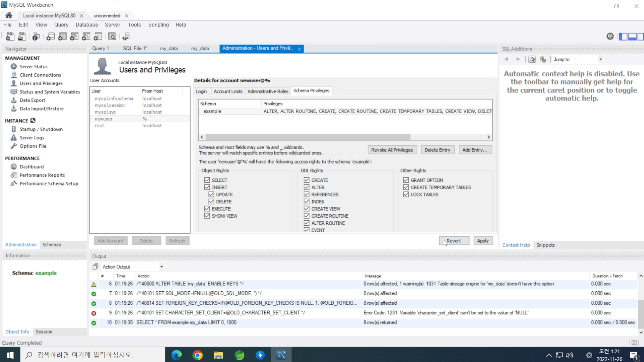The width and height of the screenshot is (644, 362).
Task: Toggle the bottom output panel visibility
Action: (x=632, y=37)
